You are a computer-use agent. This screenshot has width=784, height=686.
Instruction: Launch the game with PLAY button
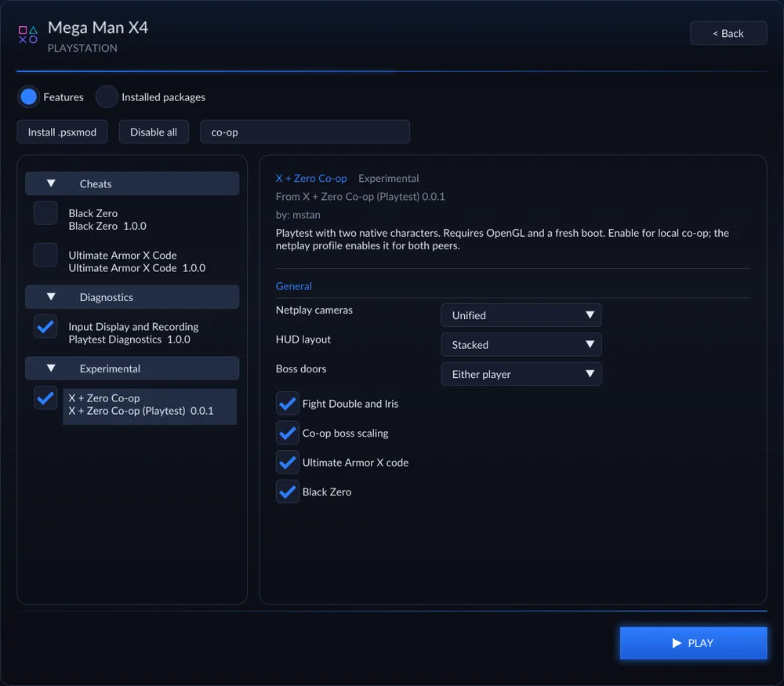693,643
